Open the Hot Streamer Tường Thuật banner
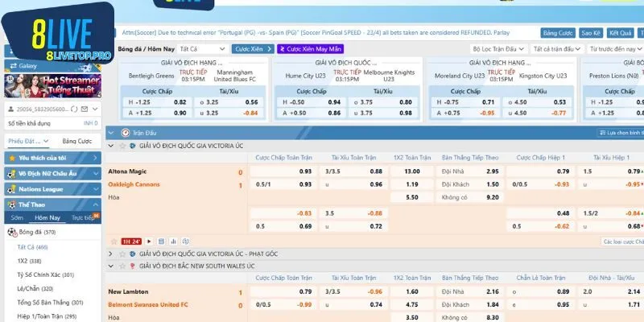This screenshot has width=644, height=322. click(x=52, y=85)
